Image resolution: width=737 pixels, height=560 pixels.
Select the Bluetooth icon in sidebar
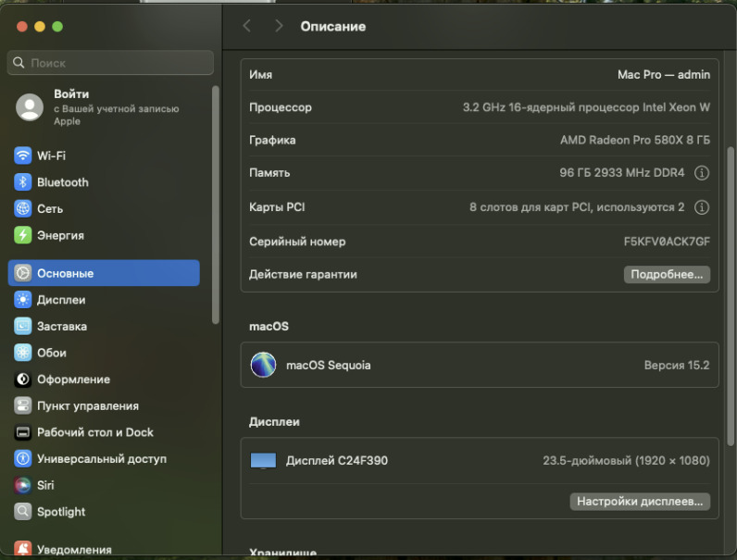click(x=22, y=182)
